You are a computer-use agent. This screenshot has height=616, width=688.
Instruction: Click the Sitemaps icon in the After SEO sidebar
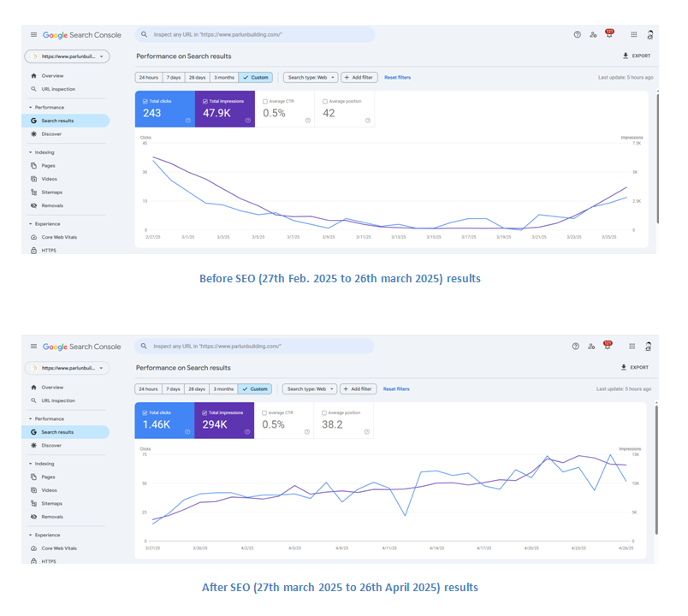point(33,504)
